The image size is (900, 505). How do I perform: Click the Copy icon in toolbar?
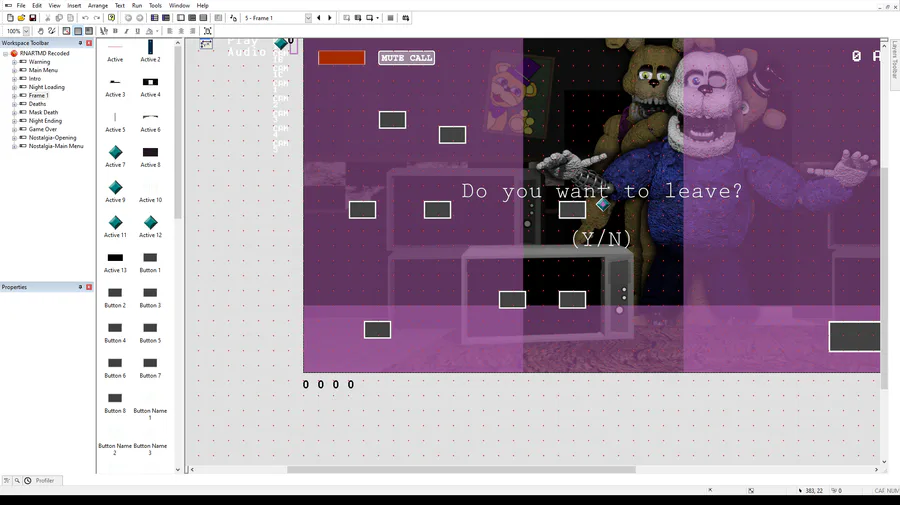[59, 18]
